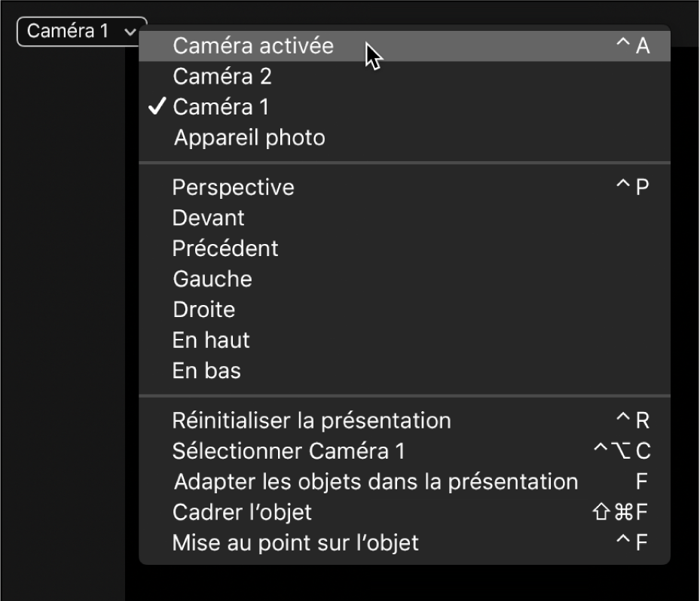Choose the Gauche view
Screen dimensions: 700x601
[212, 279]
